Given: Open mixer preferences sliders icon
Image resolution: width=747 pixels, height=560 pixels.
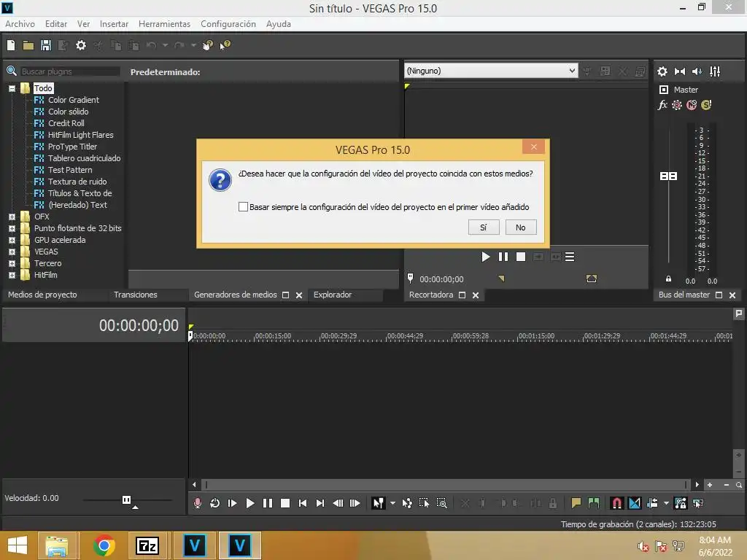Looking at the screenshot, I should [715, 71].
